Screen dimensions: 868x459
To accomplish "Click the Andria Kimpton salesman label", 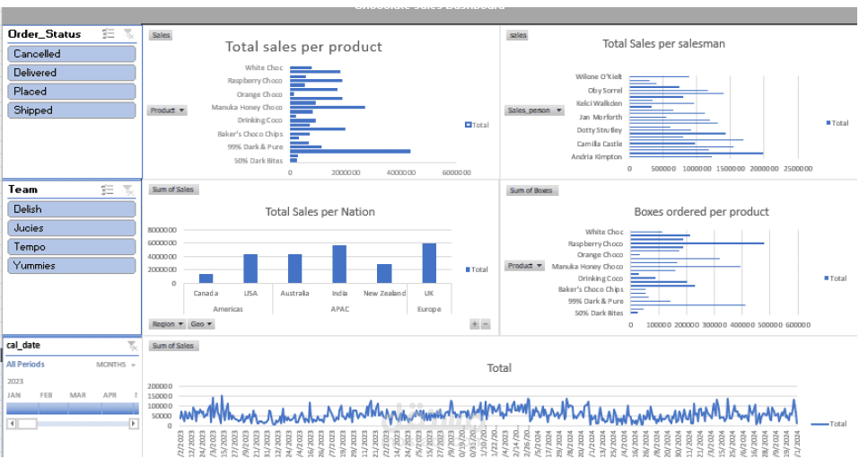I will (596, 156).
